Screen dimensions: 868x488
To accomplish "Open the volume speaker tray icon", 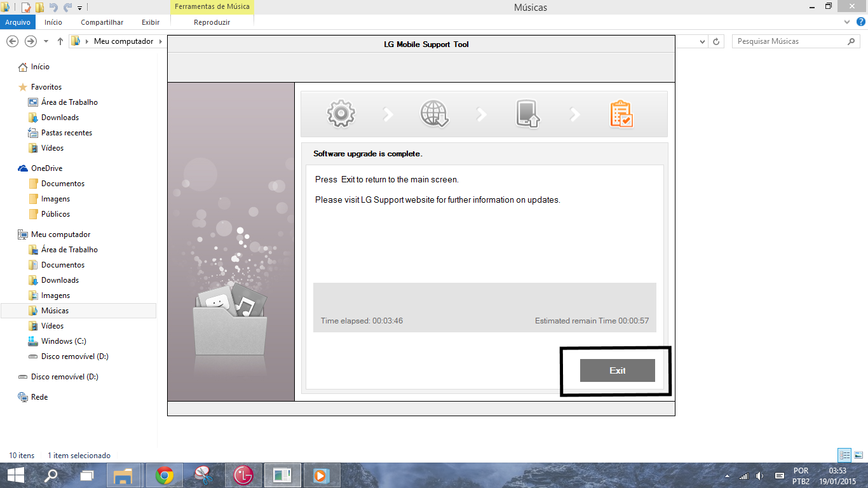I will click(760, 475).
